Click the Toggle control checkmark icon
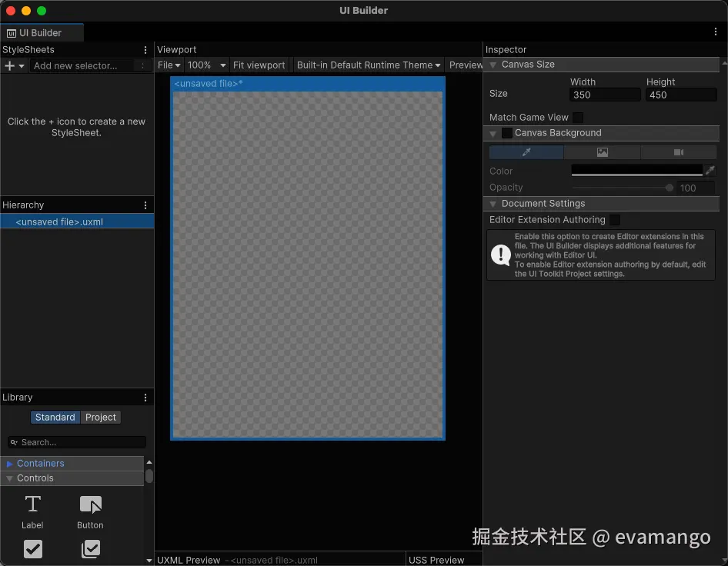Screen dimensions: 728x566 click(33, 549)
